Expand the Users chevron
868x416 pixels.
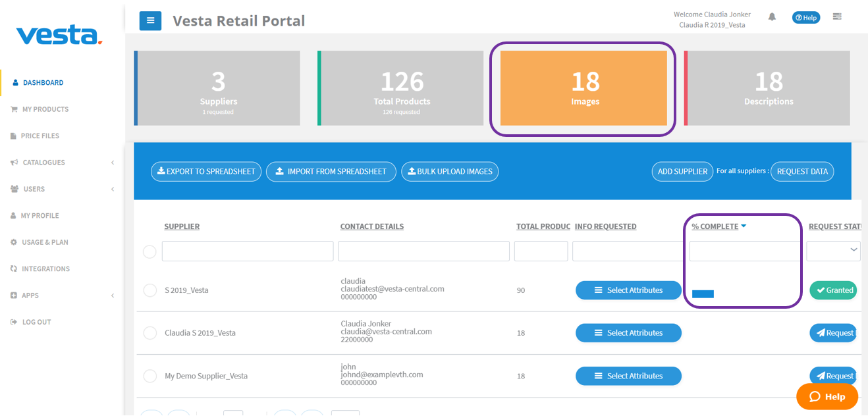click(x=113, y=189)
